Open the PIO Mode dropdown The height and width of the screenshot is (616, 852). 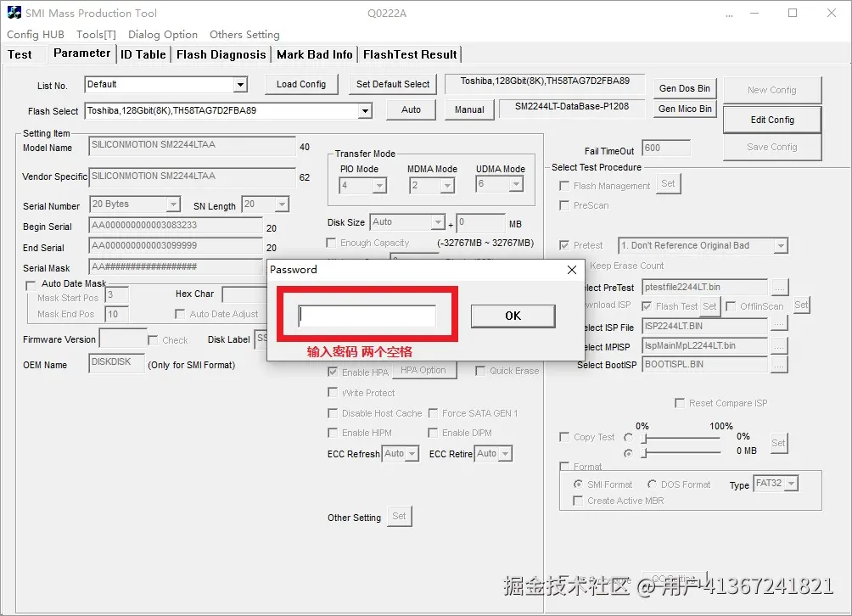[x=380, y=186]
